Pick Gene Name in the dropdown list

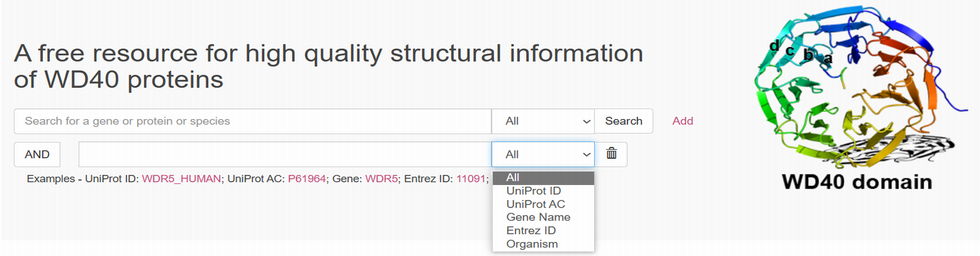tap(543, 217)
